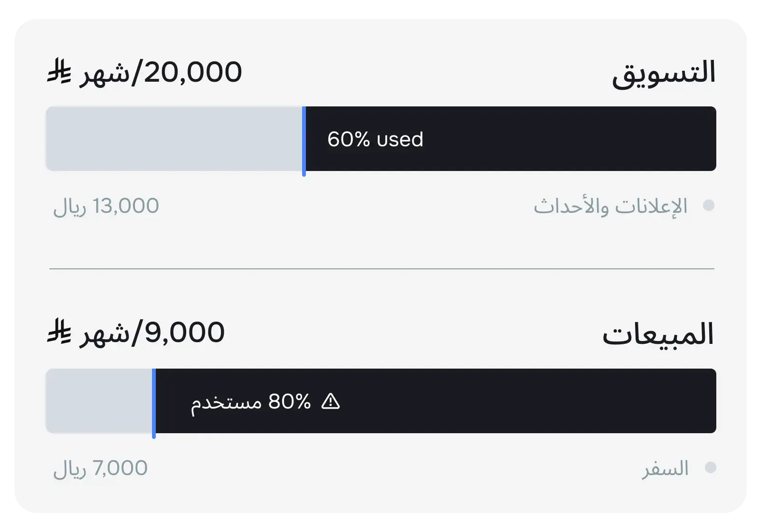This screenshot has height=532, width=760.
Task: Click the bullet dot next to الإعلانات والأحداث
Action: [709, 204]
